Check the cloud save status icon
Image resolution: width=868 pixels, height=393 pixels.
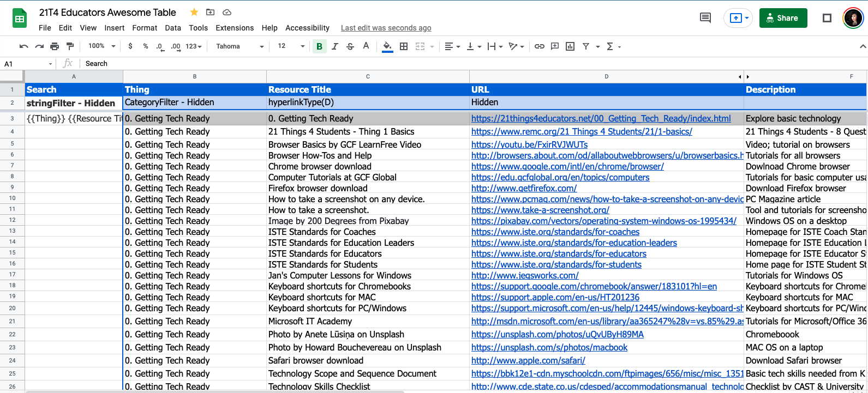(x=227, y=12)
